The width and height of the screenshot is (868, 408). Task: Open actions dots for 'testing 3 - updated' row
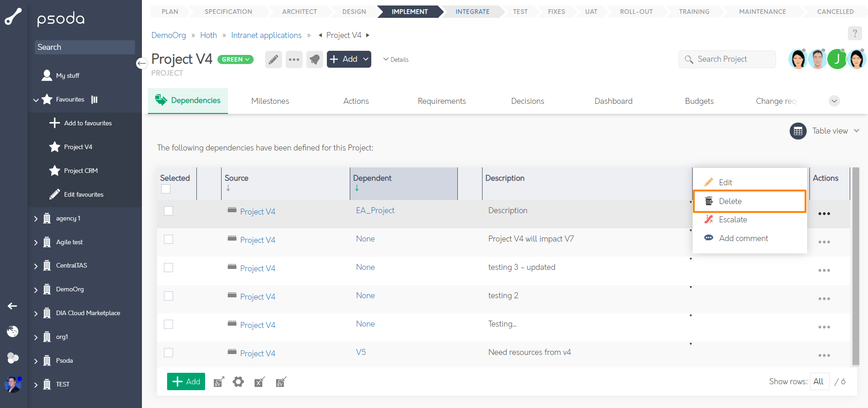[824, 270]
